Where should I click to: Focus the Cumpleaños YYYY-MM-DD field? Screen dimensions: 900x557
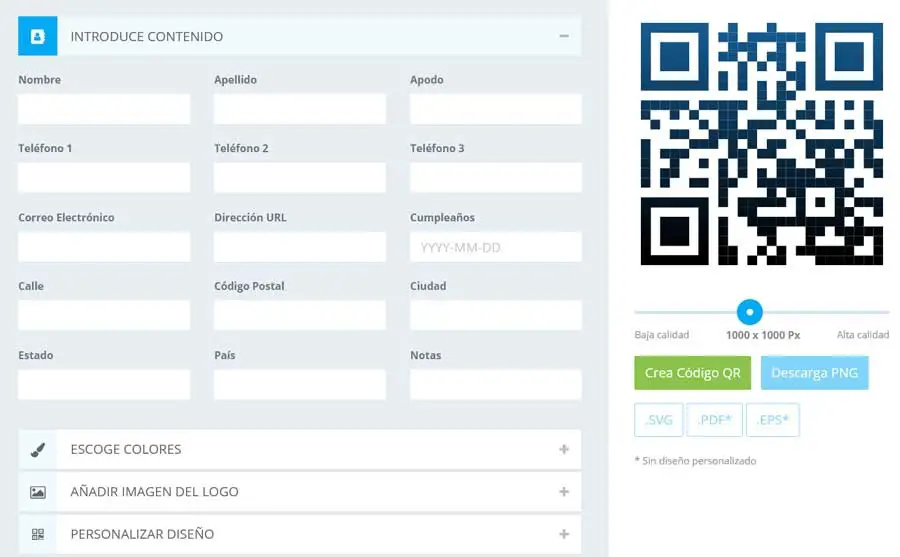[495, 247]
